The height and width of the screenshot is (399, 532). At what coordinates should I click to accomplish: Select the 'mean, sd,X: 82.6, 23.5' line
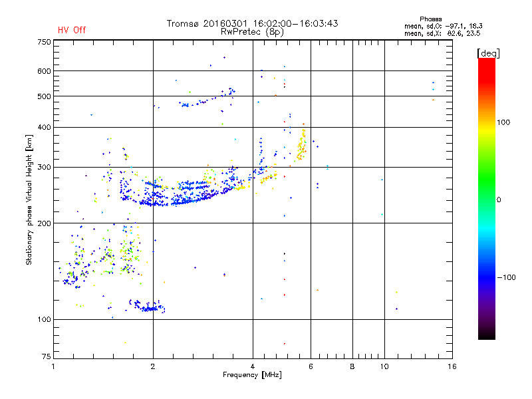coord(442,33)
